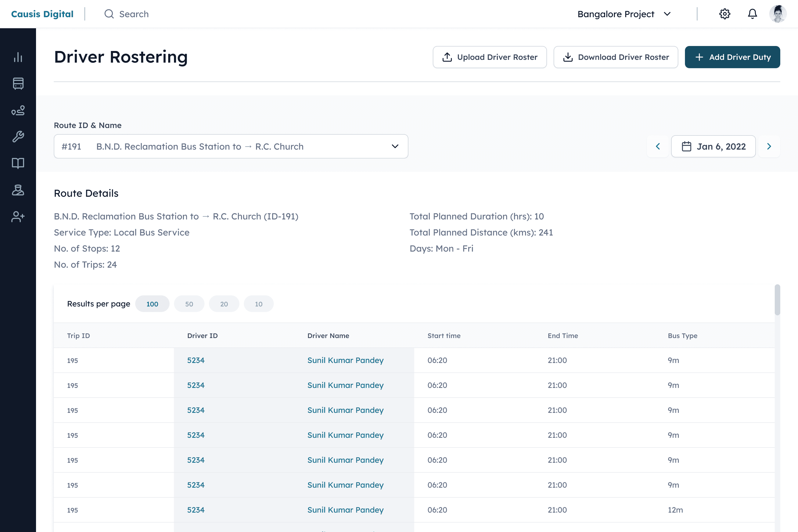Open settings gear icon in header

(724, 14)
